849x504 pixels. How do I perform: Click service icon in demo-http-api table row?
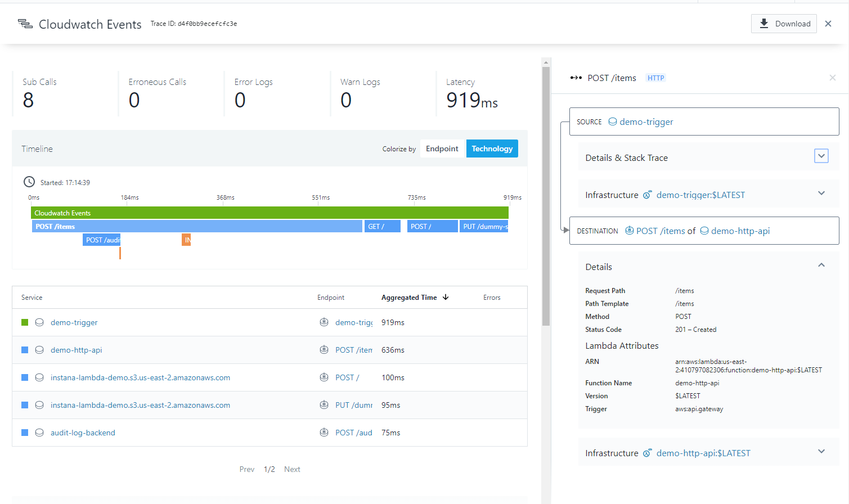pos(39,350)
